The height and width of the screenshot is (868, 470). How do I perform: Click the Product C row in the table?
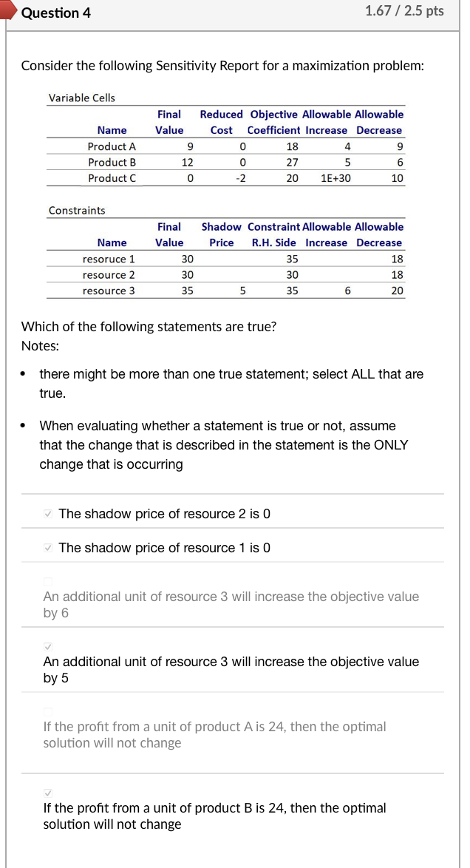coord(112,177)
